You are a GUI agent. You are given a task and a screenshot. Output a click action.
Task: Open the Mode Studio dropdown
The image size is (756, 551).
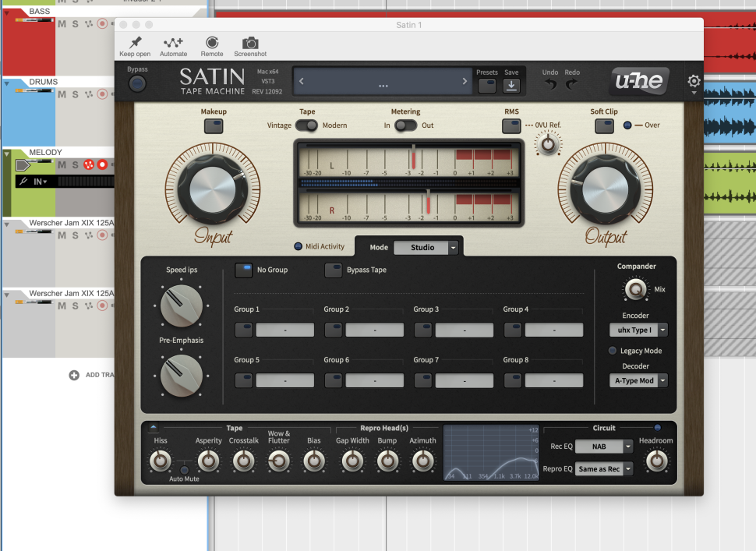pos(426,248)
